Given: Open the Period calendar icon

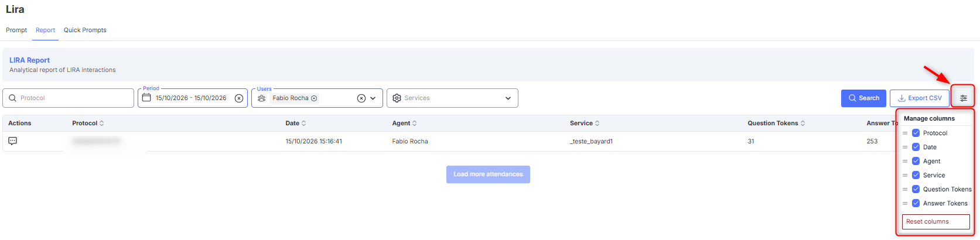Looking at the screenshot, I should pos(146,98).
